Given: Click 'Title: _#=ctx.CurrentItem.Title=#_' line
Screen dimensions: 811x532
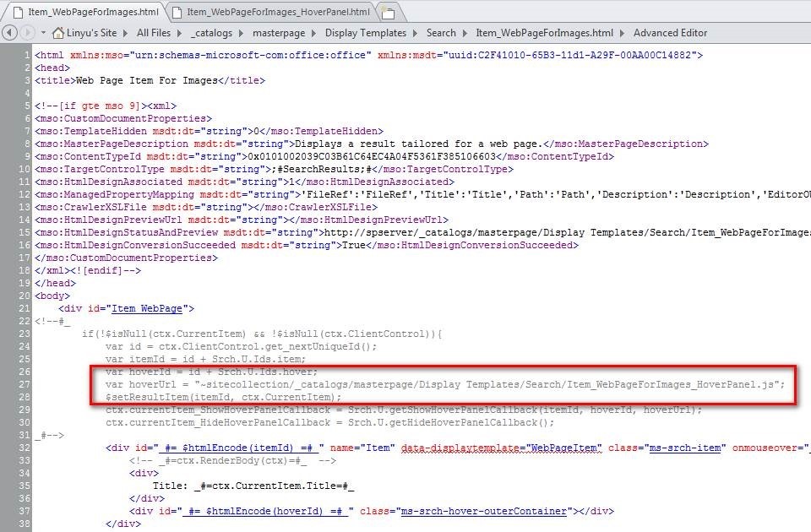Looking at the screenshot, I should tap(253, 486).
